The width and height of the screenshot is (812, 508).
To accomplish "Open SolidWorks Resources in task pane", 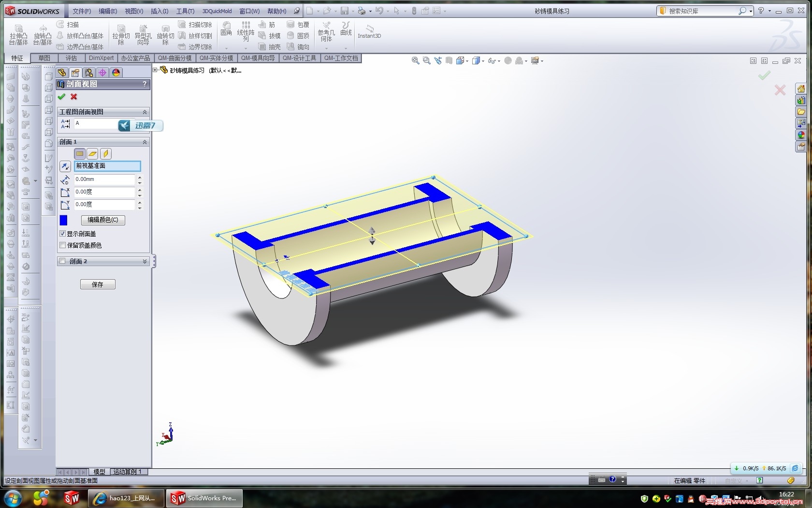I will coord(801,89).
